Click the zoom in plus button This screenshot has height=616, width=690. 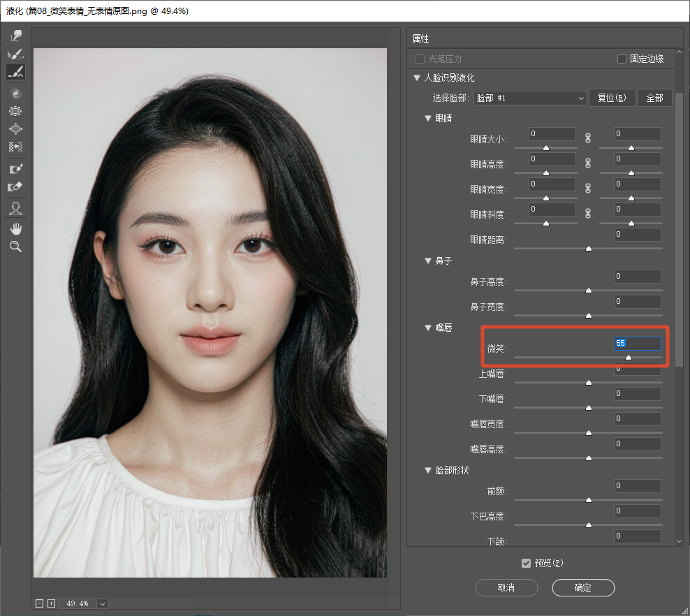click(x=52, y=603)
